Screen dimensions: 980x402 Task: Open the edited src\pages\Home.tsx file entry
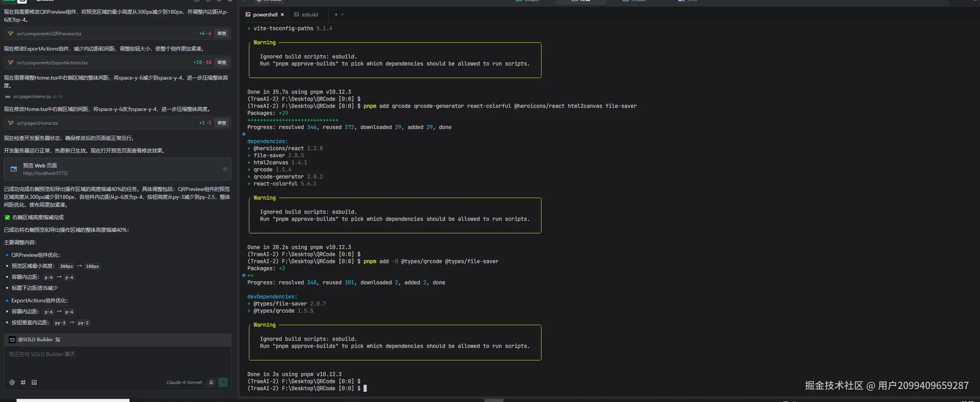[x=37, y=123]
